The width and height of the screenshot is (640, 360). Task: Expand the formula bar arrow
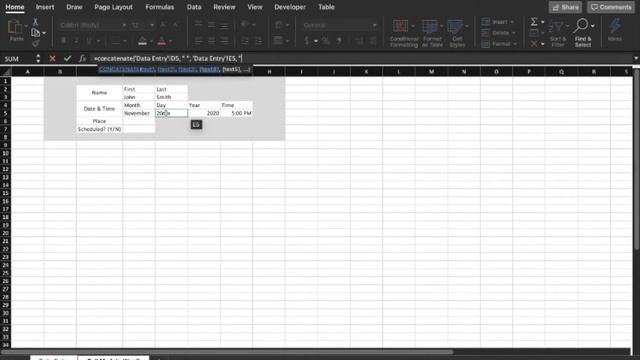(x=636, y=58)
